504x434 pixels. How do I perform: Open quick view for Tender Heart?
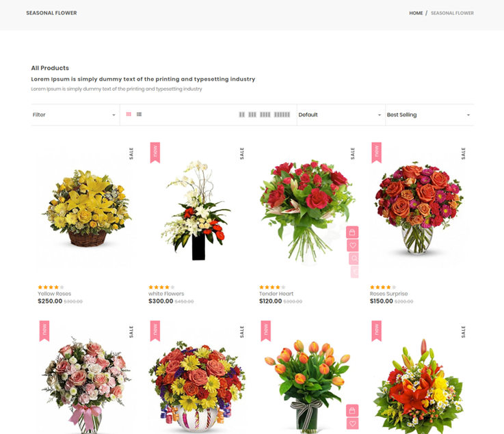pyautogui.click(x=353, y=258)
